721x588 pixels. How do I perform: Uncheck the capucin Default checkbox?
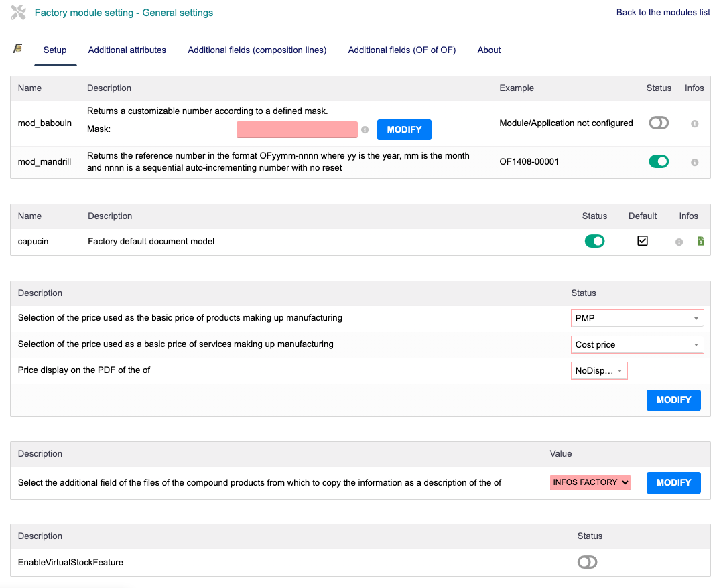tap(642, 241)
